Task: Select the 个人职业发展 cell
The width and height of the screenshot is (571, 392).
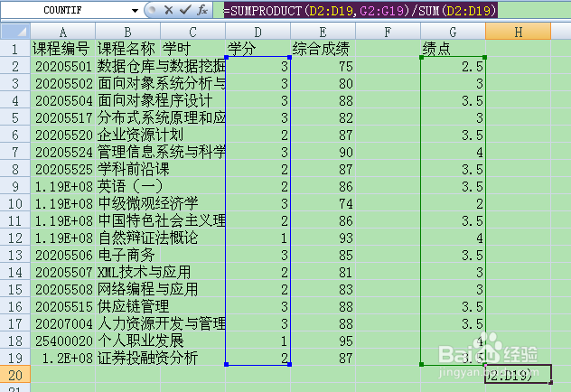Action: tap(127, 341)
